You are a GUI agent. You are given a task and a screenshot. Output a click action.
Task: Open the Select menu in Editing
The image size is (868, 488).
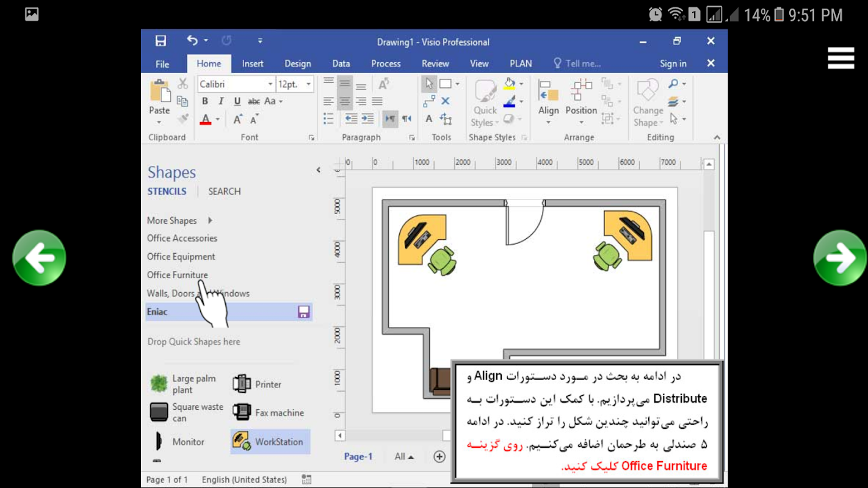pyautogui.click(x=676, y=118)
